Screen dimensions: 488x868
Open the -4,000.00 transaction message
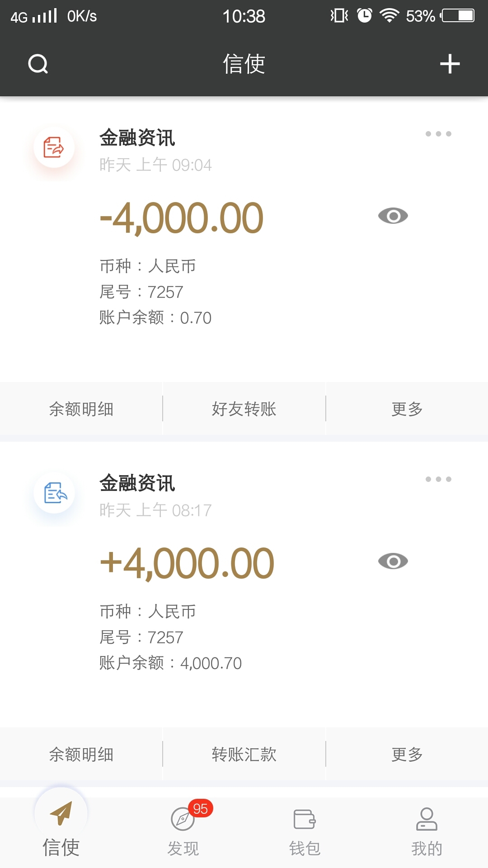coord(181,219)
